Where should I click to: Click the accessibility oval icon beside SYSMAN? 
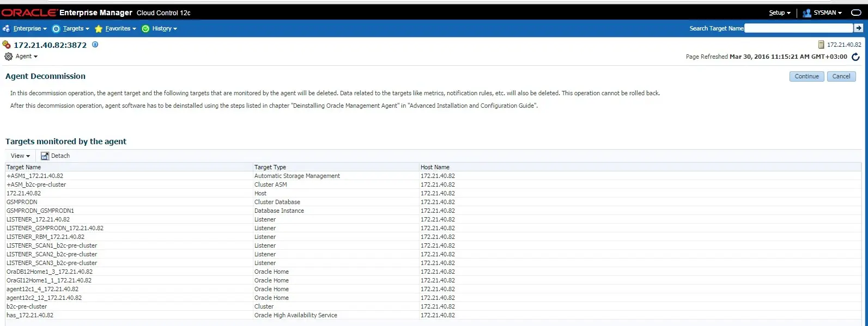(856, 13)
